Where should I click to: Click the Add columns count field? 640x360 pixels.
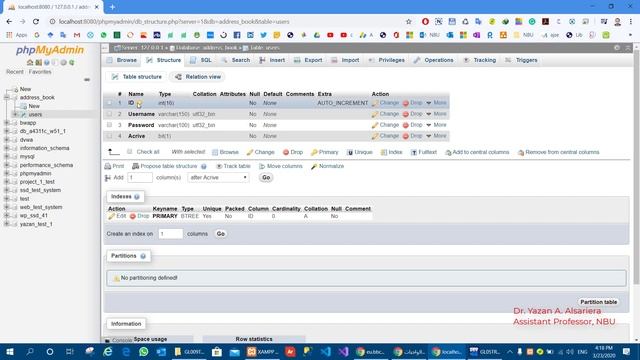140,178
